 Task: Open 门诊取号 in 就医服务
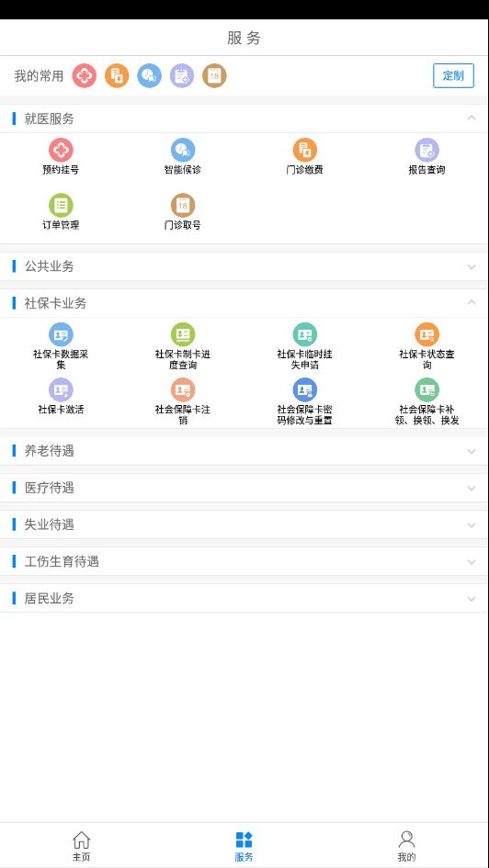point(183,212)
